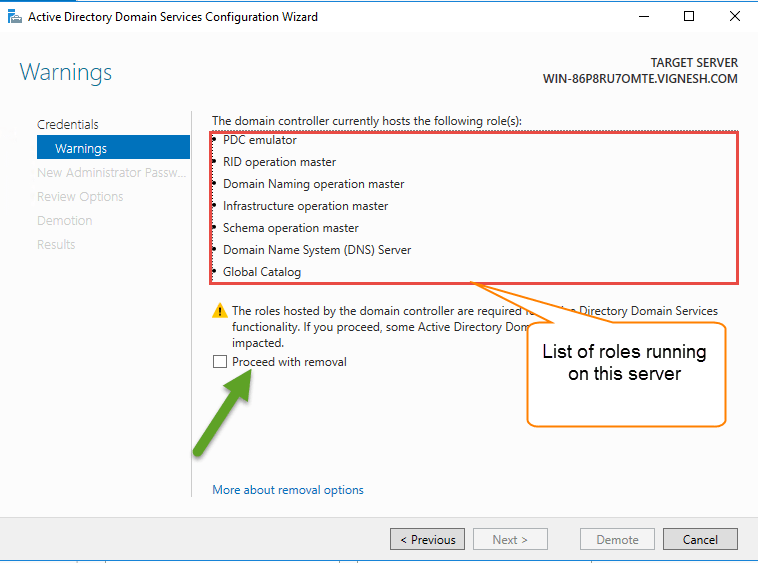758x563 pixels.
Task: Click the RID operation master entry
Action: [279, 162]
